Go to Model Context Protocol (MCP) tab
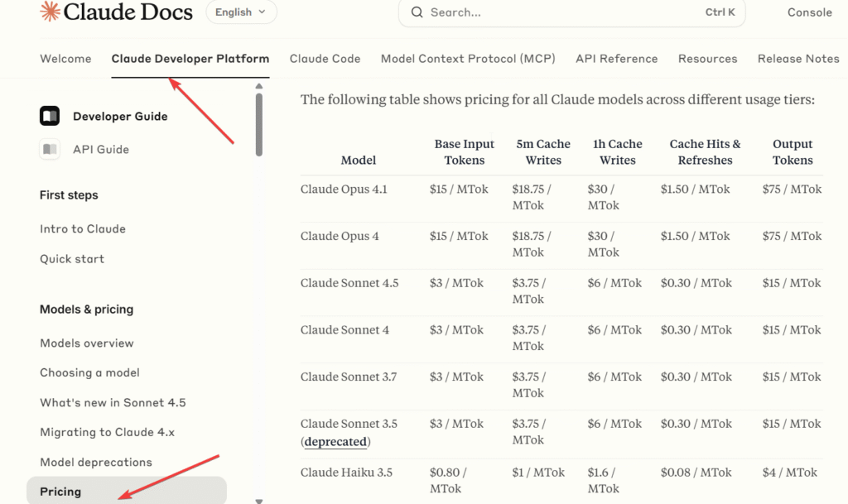Viewport: 848px width, 504px height. point(468,59)
